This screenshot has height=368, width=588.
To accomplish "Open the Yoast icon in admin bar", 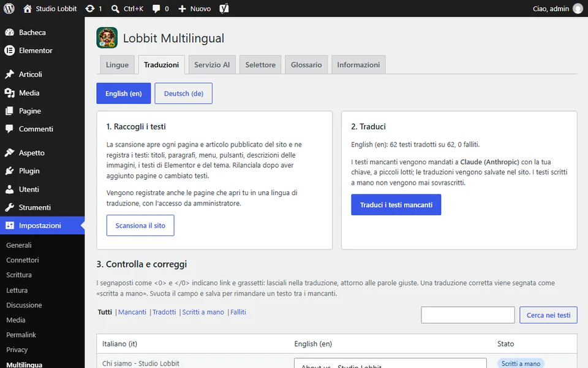I will tap(224, 8).
